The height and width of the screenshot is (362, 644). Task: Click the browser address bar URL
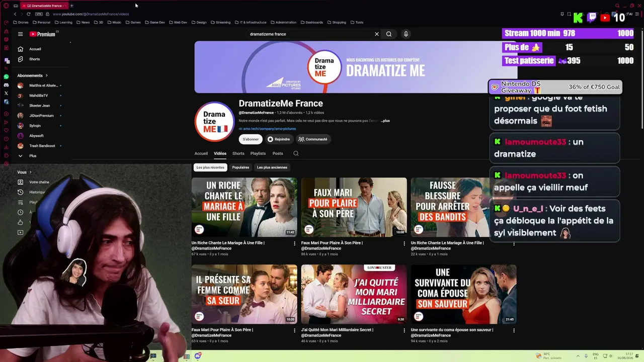click(x=91, y=14)
